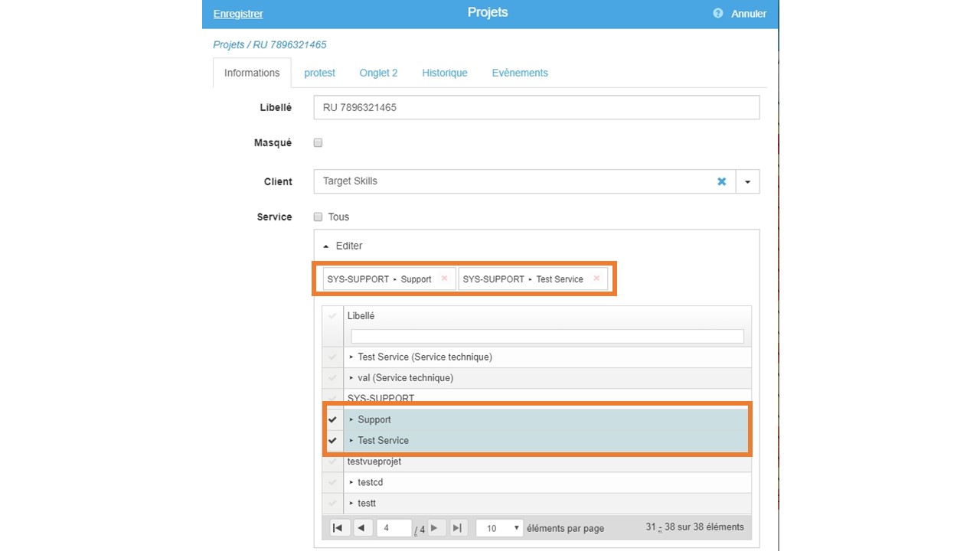Viewport: 980px width, 551px height.
Task: Remove the SYS-SUPPORT Support tag
Action: coord(444,279)
